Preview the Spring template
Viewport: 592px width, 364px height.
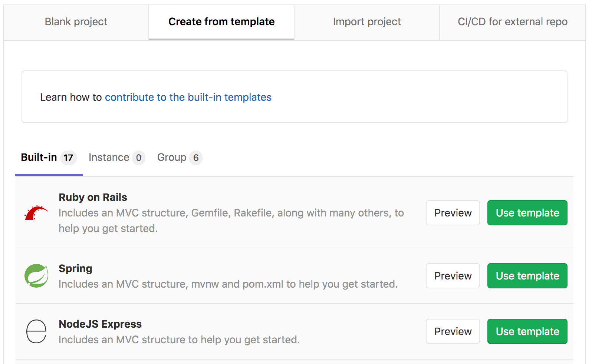453,276
